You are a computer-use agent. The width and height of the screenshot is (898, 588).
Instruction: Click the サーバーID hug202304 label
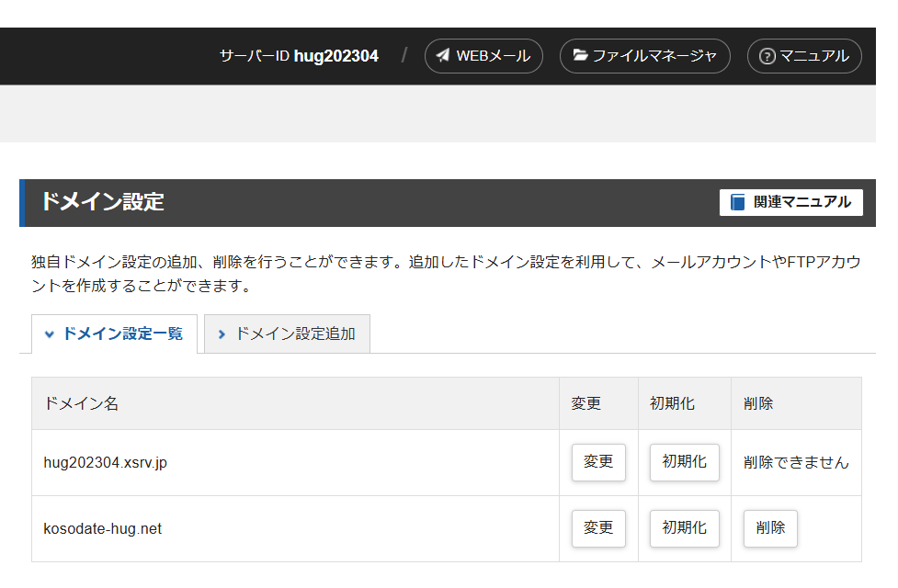[299, 56]
